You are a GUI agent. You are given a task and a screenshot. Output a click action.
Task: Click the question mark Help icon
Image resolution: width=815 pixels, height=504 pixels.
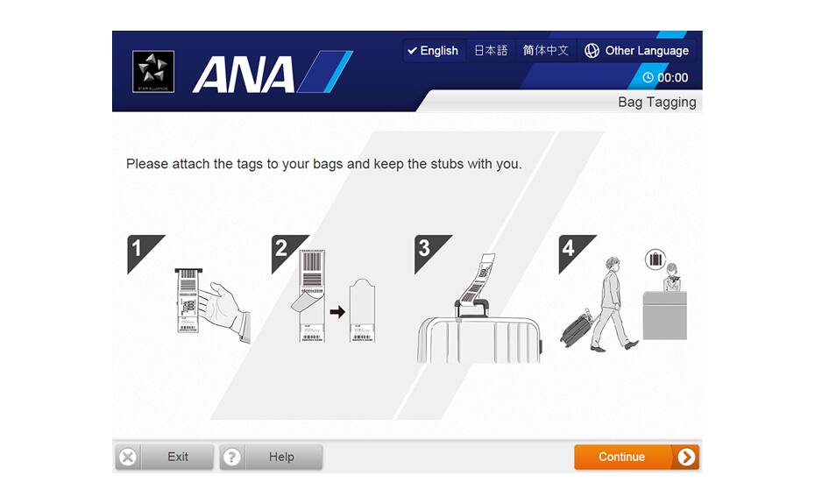tap(232, 458)
